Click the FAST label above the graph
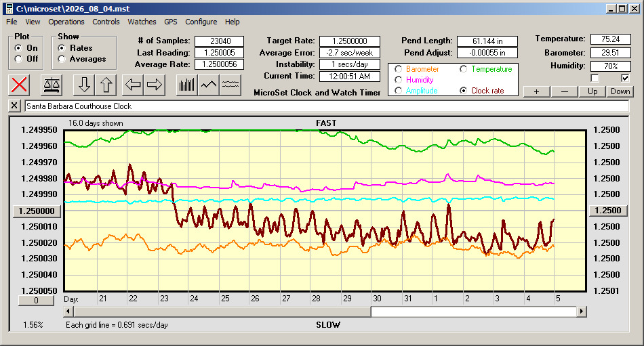Image resolution: width=644 pixels, height=346 pixels. [326, 123]
